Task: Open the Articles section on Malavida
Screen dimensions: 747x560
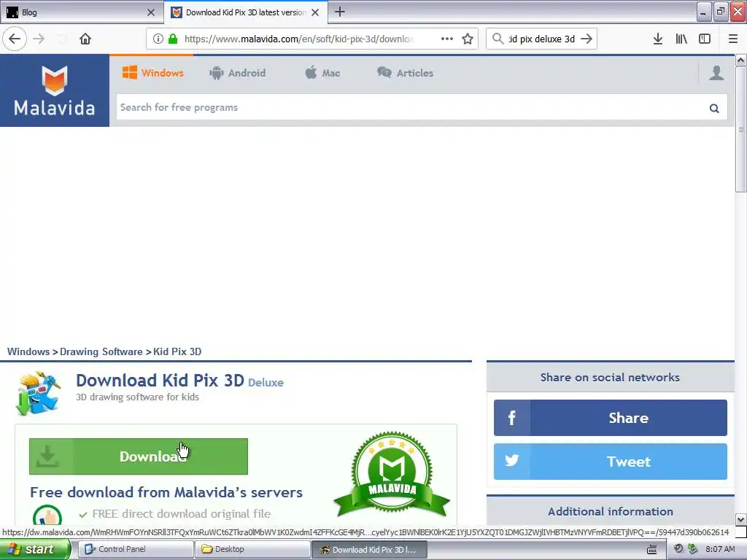Action: pos(405,73)
